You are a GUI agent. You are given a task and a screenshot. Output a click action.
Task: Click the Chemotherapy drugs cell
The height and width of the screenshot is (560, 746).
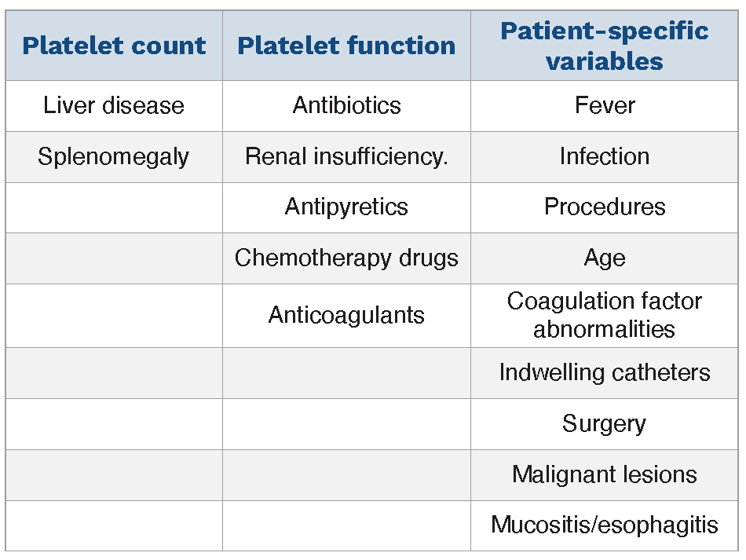click(x=346, y=258)
